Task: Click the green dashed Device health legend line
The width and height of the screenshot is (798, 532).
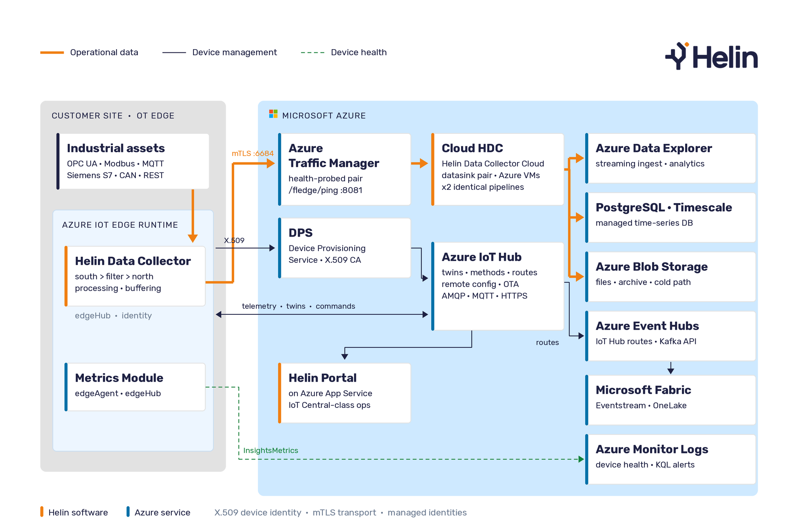Action: (312, 52)
